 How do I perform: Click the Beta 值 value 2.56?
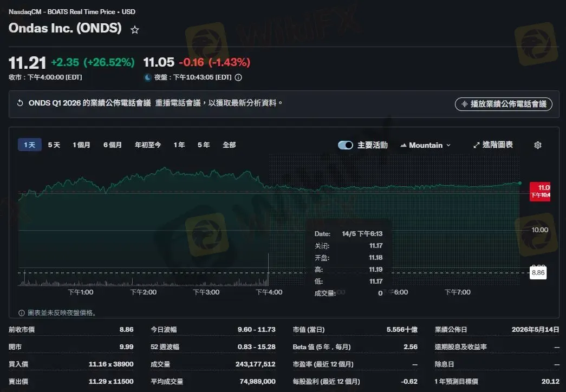coord(411,347)
